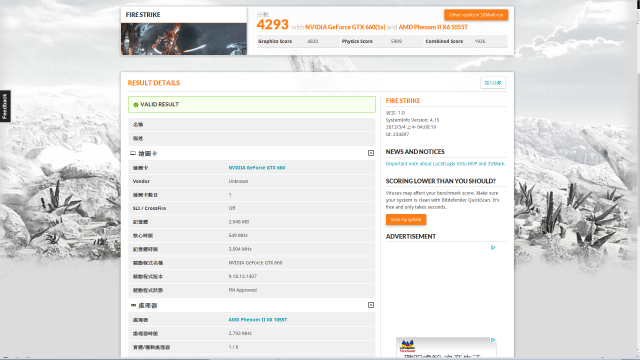Click the SLI / CrossFire label
Viewport: 640px width, 360px height.
click(x=149, y=208)
